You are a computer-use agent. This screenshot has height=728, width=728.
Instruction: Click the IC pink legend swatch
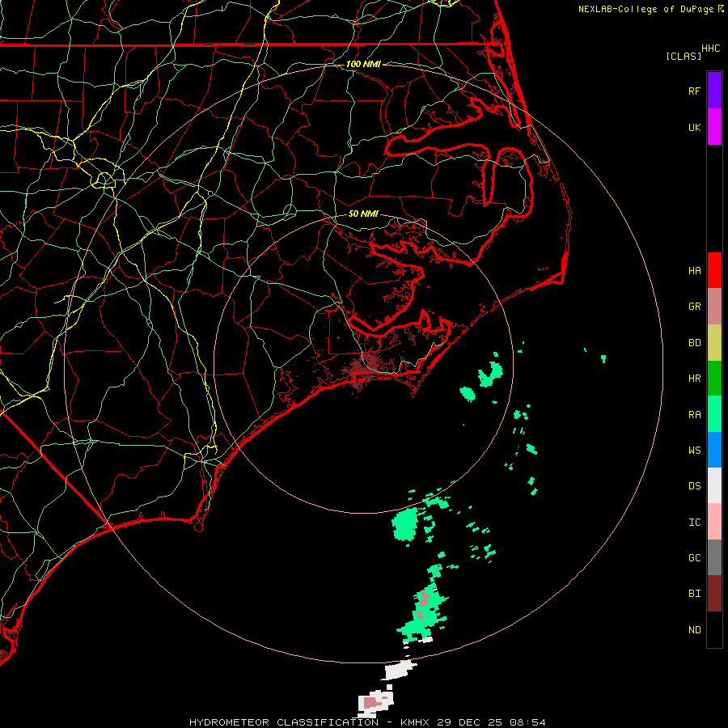coord(714,522)
